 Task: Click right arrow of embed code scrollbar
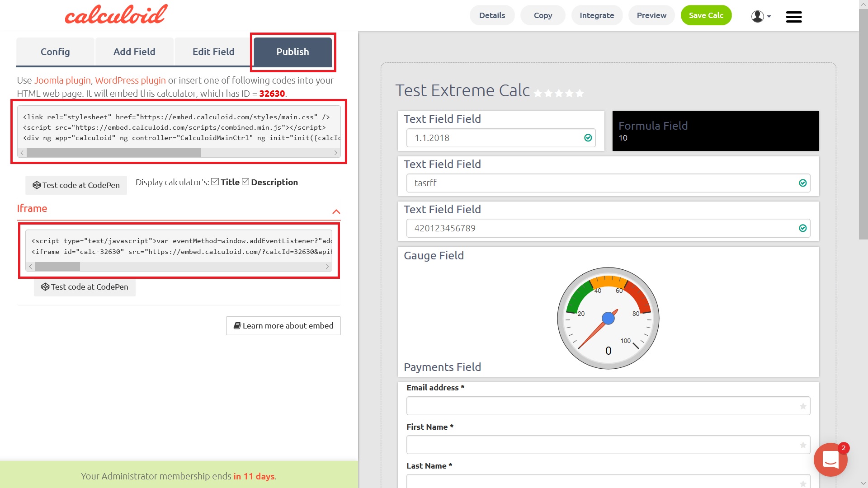click(x=335, y=153)
